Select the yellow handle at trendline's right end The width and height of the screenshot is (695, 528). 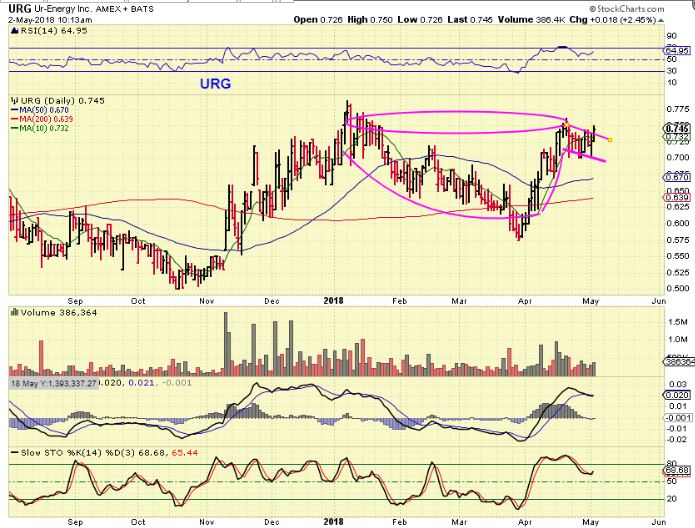point(610,140)
